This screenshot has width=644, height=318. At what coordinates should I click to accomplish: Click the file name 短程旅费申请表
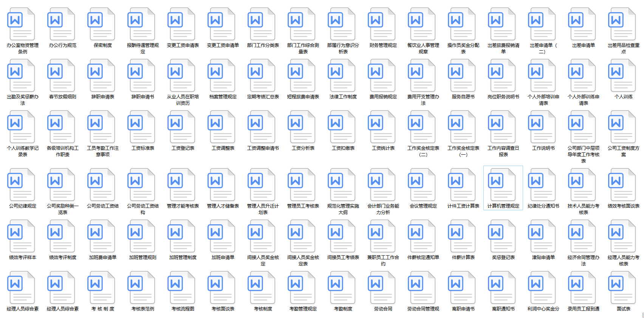click(303, 97)
